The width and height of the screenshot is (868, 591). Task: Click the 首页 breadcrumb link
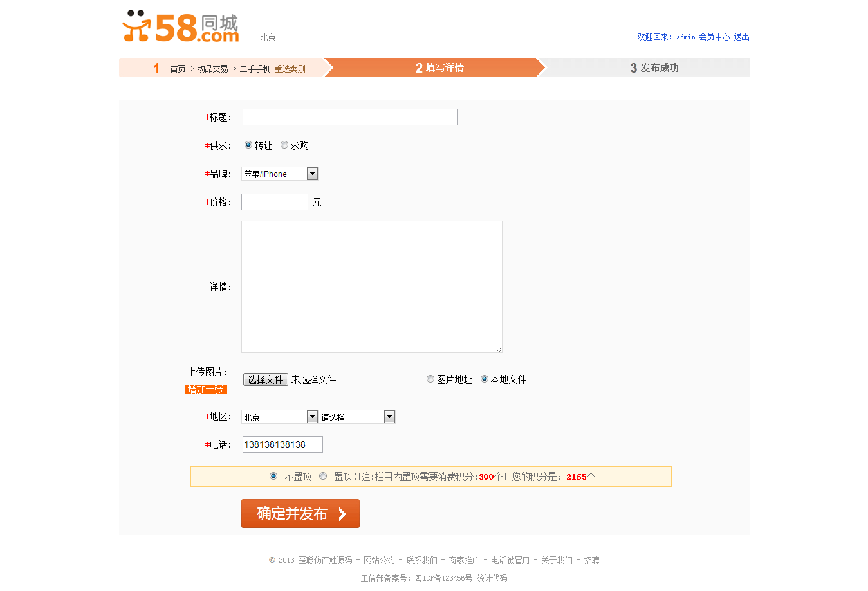[178, 69]
